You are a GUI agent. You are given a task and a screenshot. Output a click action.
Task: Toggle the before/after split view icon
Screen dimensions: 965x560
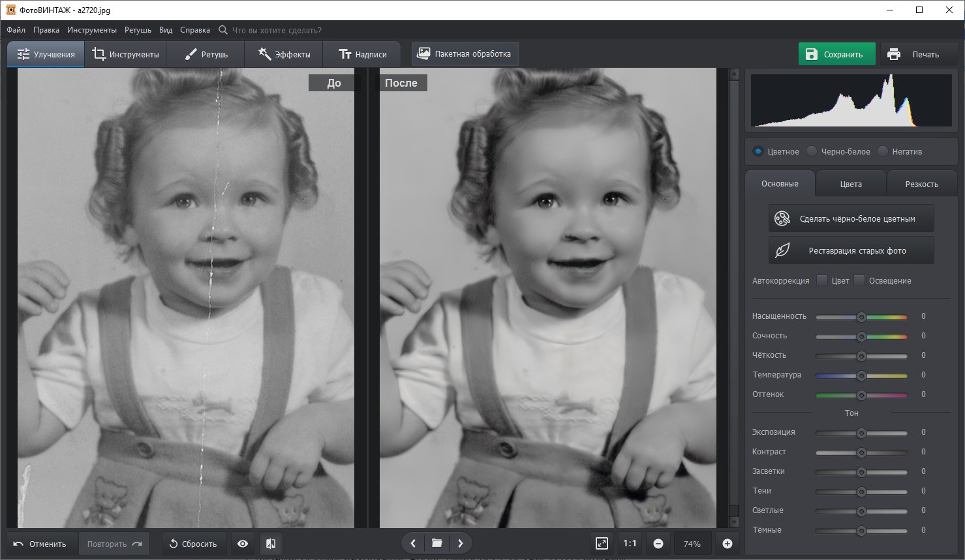coord(271,544)
